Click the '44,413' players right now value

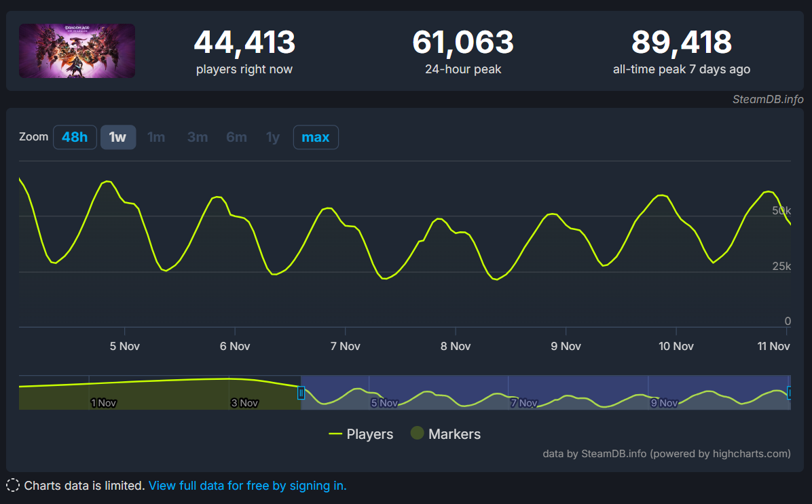pyautogui.click(x=244, y=42)
